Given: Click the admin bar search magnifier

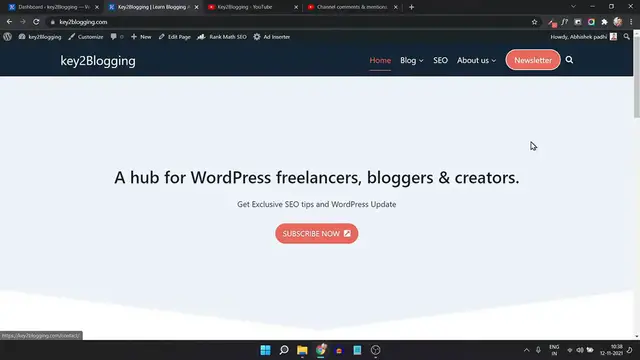Looking at the screenshot, I should click(x=627, y=37).
